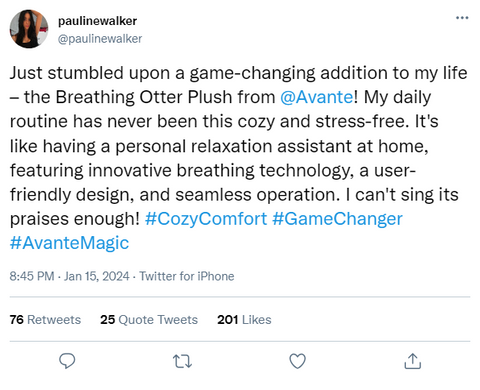Image resolution: width=480 pixels, height=390 pixels.
Task: Click paulinewalker's profile picture
Action: (29, 29)
